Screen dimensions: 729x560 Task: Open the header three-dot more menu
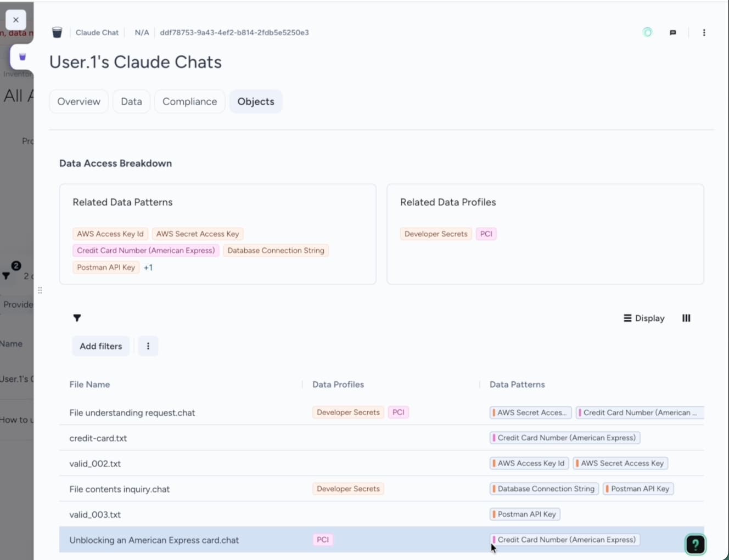click(704, 33)
